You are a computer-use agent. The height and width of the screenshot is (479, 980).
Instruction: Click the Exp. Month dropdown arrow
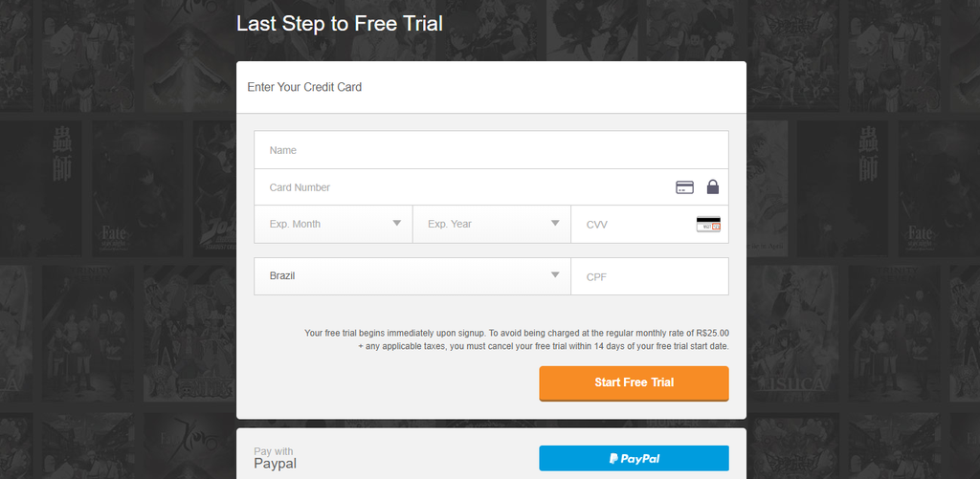coord(397,223)
